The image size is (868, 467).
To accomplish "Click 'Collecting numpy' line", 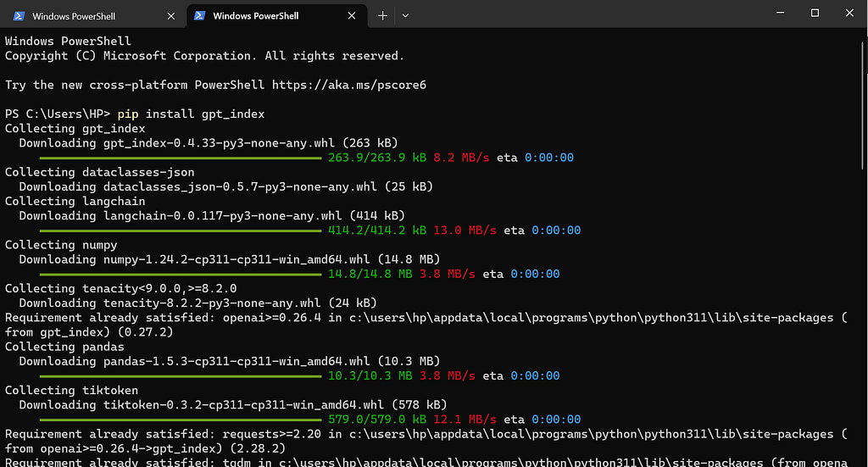I will [61, 245].
